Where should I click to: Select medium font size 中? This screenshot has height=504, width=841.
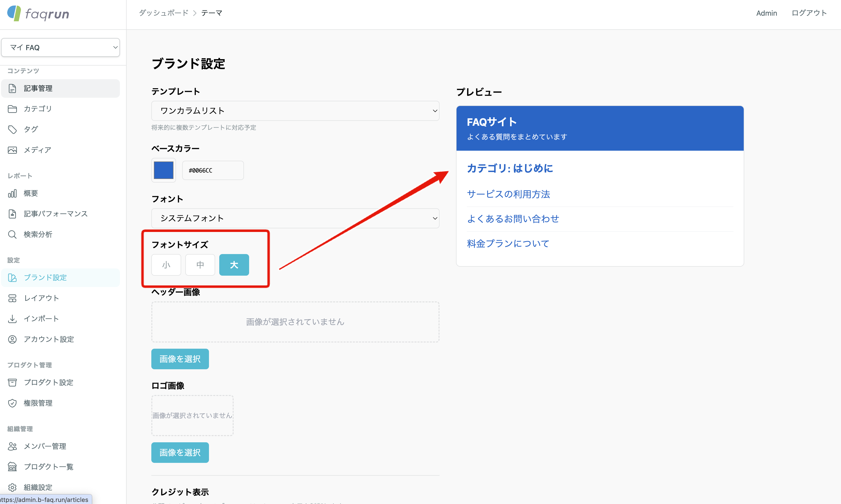coord(200,265)
